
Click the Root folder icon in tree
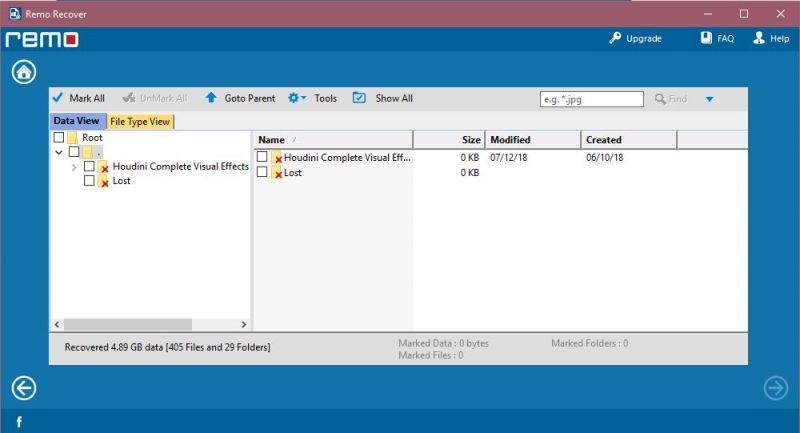[x=72, y=137]
